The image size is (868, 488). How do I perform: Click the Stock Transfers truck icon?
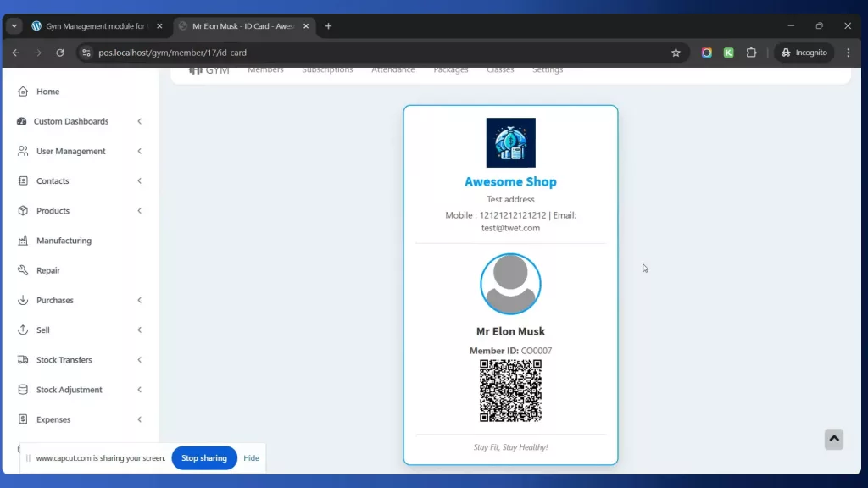[23, 359]
